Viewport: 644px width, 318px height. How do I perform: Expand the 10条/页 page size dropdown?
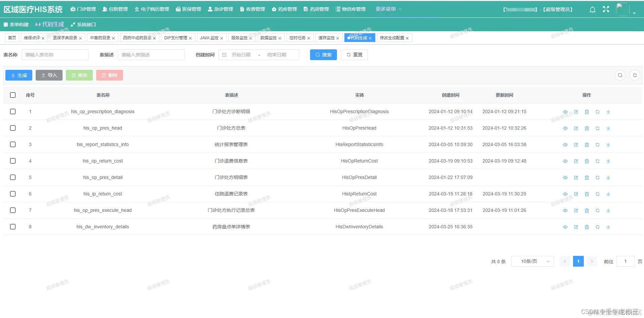532,261
